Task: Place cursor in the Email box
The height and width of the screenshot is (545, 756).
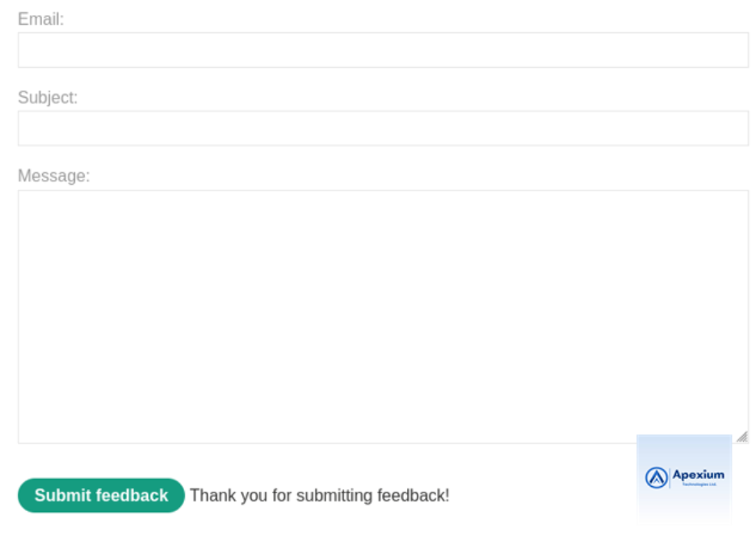Action: coord(383,50)
